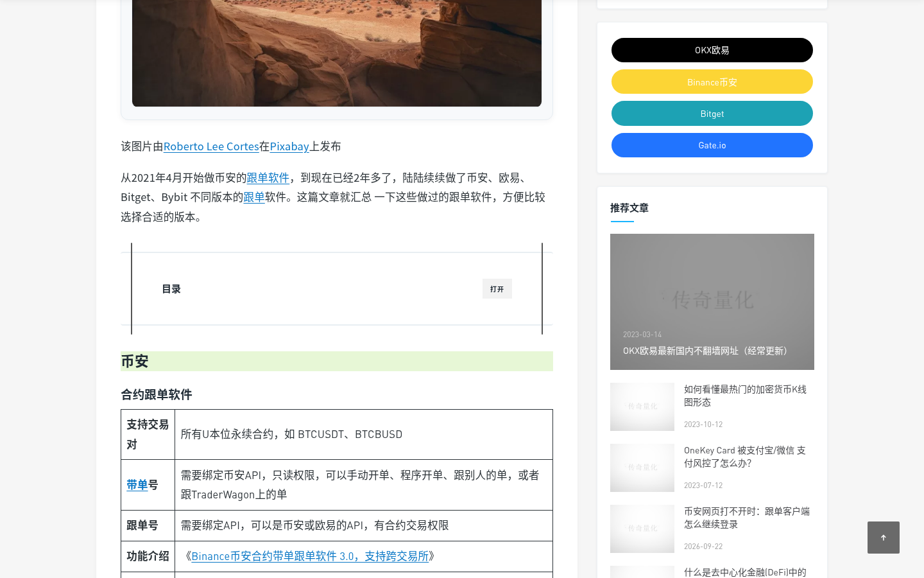The image size is (924, 578).
Task: Open the Gate.io blue button
Action: click(712, 145)
